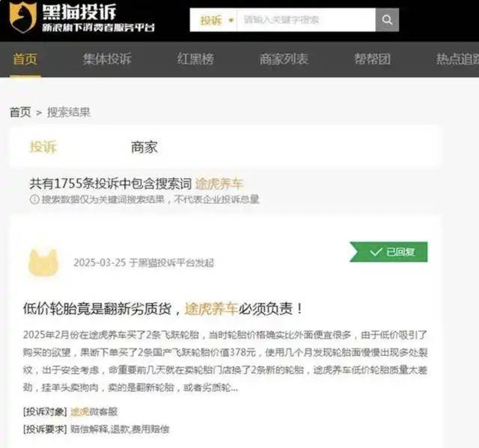479x448 pixels.
Task: Click the 黑猫投诉 site title text
Action: tap(79, 12)
